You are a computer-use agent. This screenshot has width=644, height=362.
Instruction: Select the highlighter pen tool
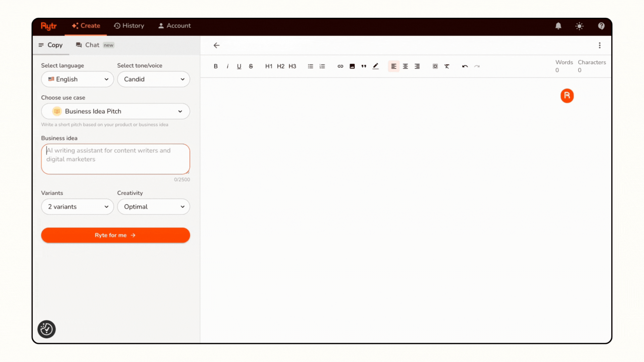coord(375,66)
